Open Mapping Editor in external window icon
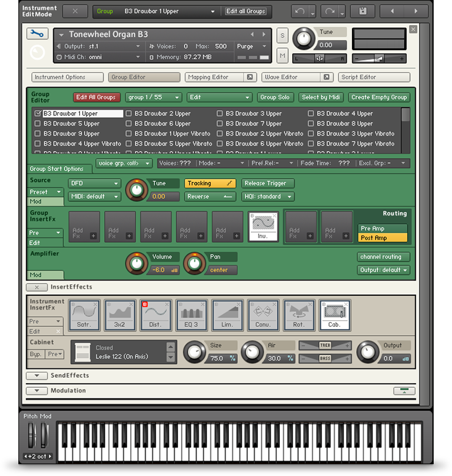Viewport: 452px width, 476px height. click(x=250, y=77)
